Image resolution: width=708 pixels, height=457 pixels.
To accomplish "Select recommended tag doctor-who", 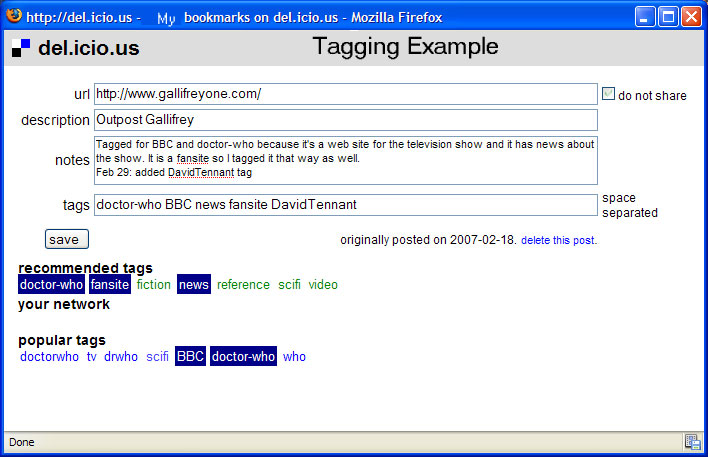I will [x=51, y=284].
